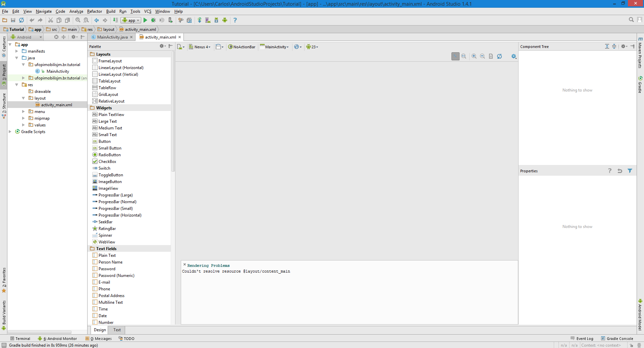Screen dimensions: 644x348
Task: Select RelativeLayout in the Palette
Action: click(111, 101)
